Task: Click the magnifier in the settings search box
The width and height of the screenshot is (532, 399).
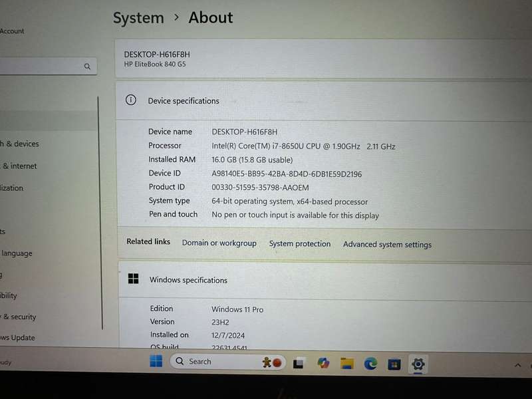Action: click(x=87, y=66)
